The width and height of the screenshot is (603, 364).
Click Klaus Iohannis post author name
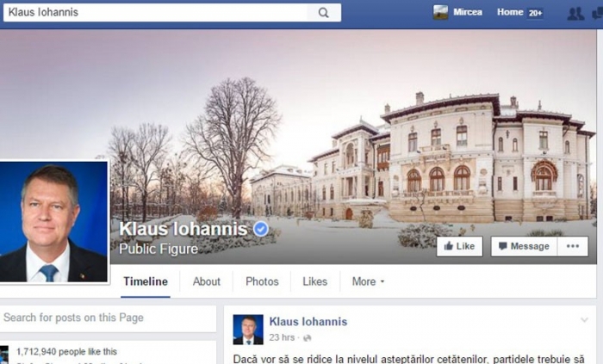pyautogui.click(x=308, y=322)
